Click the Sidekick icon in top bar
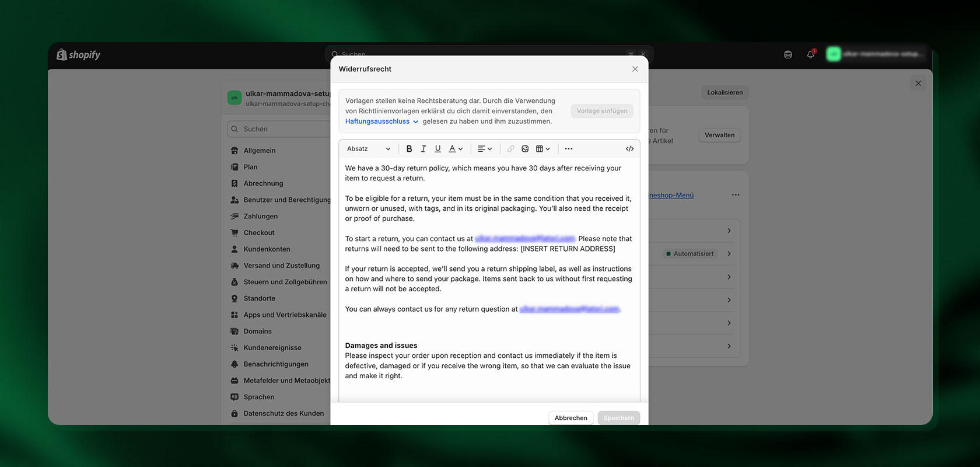This screenshot has width=980, height=467. [x=788, y=54]
